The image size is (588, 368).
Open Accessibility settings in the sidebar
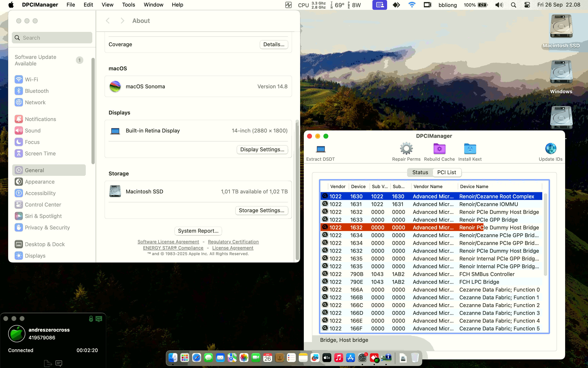point(49,193)
